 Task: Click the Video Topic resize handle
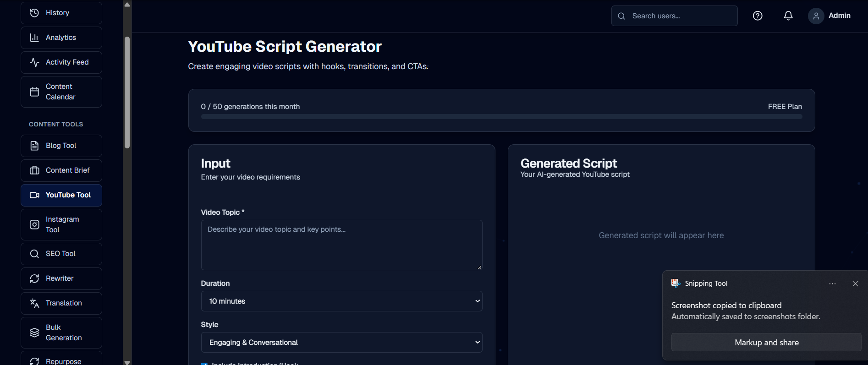tap(479, 267)
